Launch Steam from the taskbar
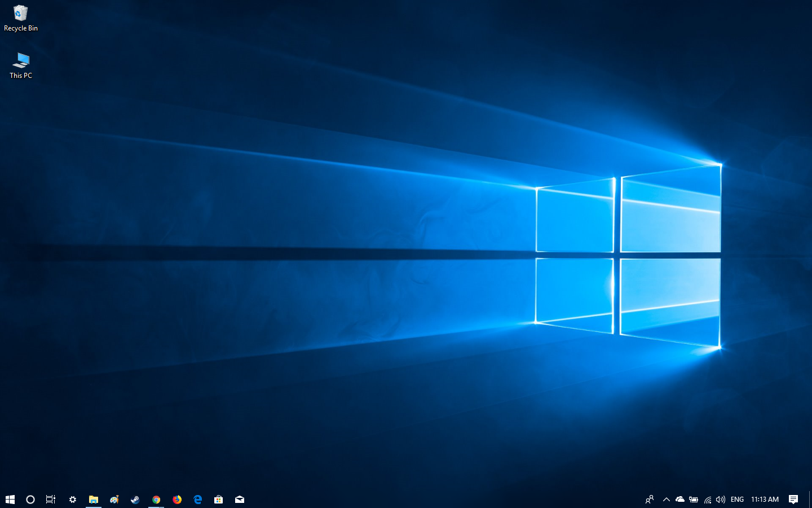 point(135,500)
